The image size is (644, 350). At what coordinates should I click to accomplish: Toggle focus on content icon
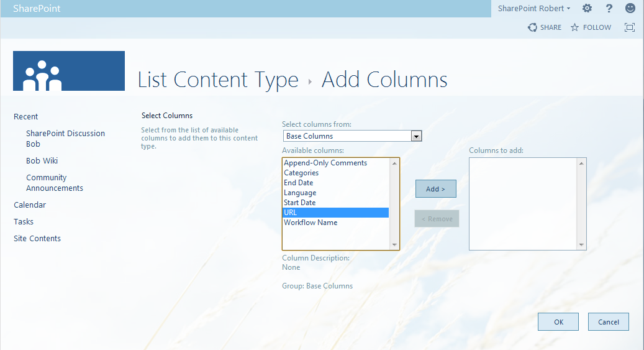pyautogui.click(x=629, y=27)
